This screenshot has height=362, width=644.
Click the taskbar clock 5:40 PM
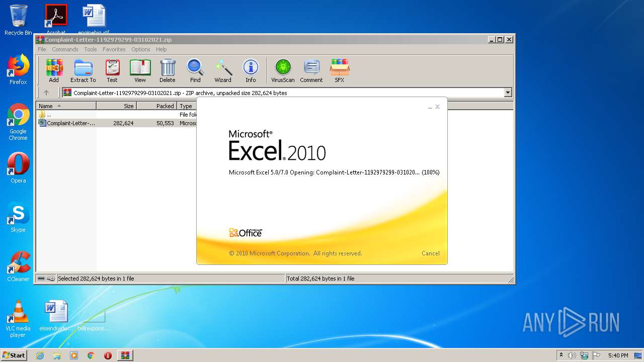click(x=618, y=355)
